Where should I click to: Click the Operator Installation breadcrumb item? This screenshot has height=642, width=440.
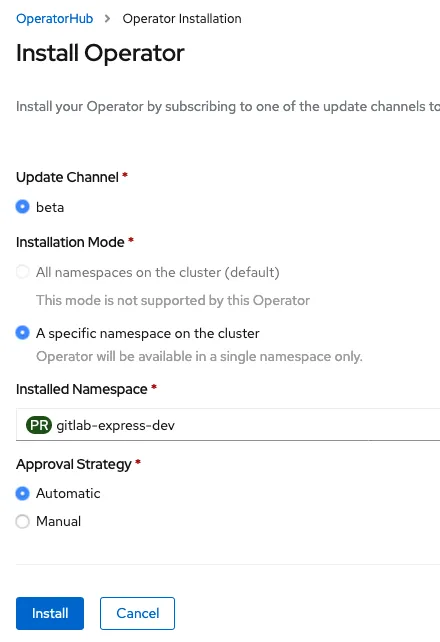click(x=182, y=19)
